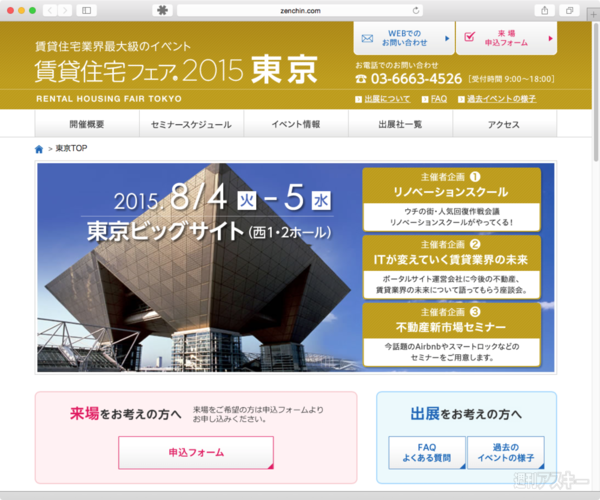Go back with Safari's back arrow
The image size is (600, 500).
coord(50,10)
